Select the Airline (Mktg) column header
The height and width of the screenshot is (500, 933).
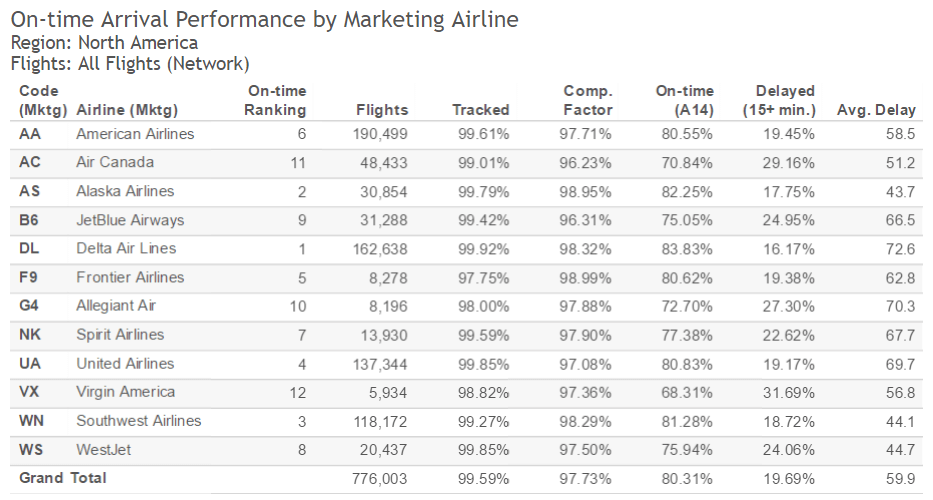[126, 110]
